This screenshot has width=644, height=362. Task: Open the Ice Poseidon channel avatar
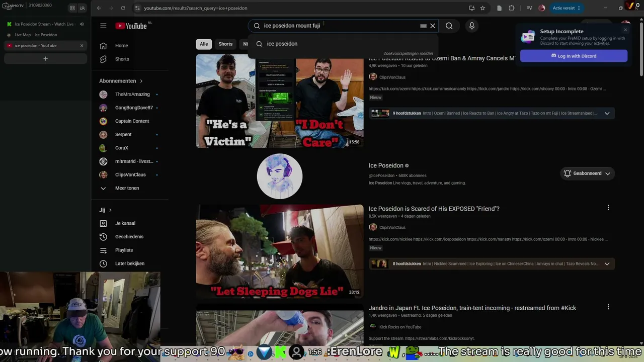point(279,176)
